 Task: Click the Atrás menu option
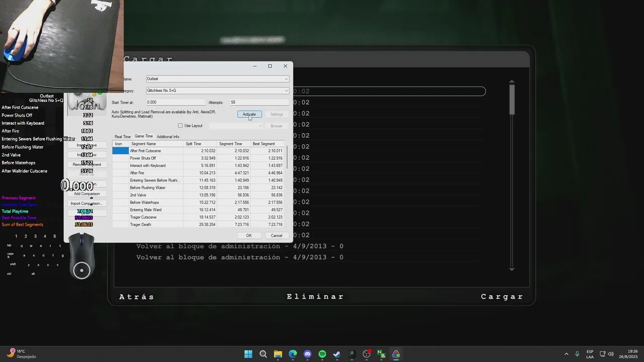tap(137, 297)
